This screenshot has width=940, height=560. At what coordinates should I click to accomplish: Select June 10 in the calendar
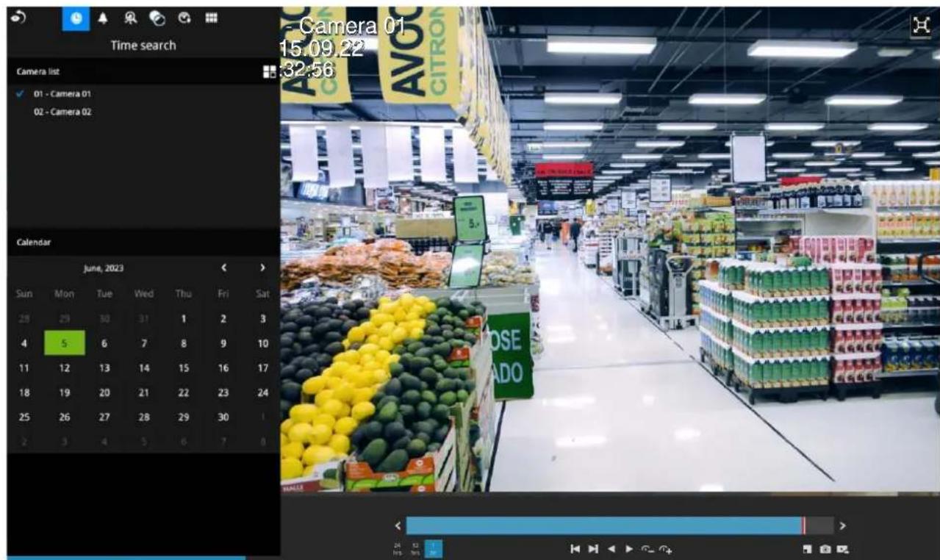(x=262, y=343)
